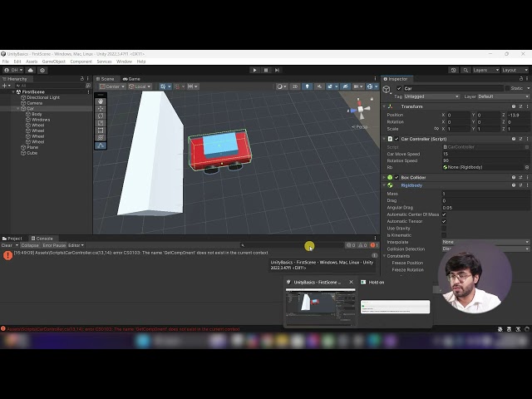Toggle the Error Pause button

tap(54, 245)
